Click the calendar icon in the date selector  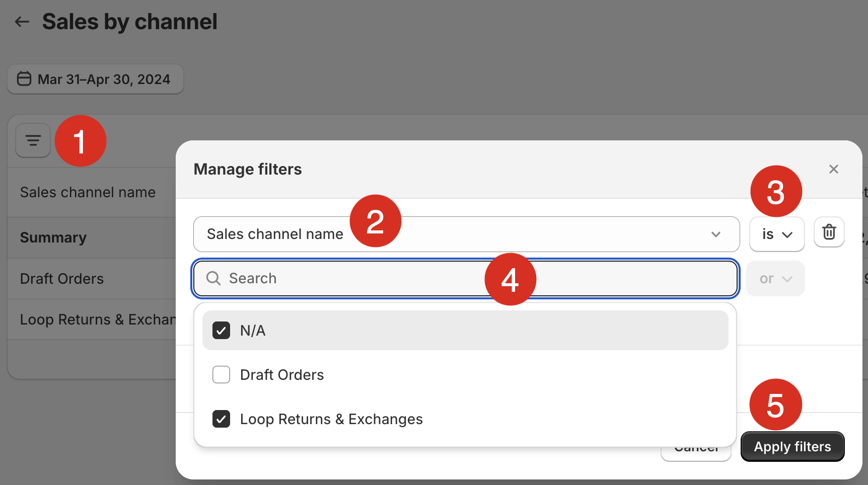[x=24, y=78]
